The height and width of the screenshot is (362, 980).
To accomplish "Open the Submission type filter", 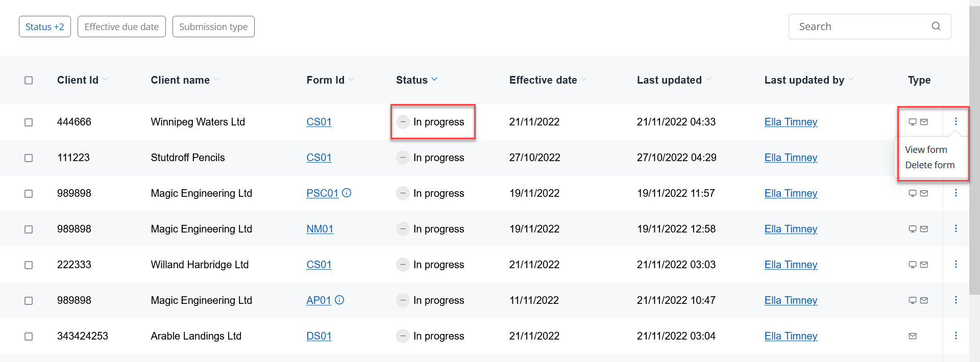I will 213,27.
